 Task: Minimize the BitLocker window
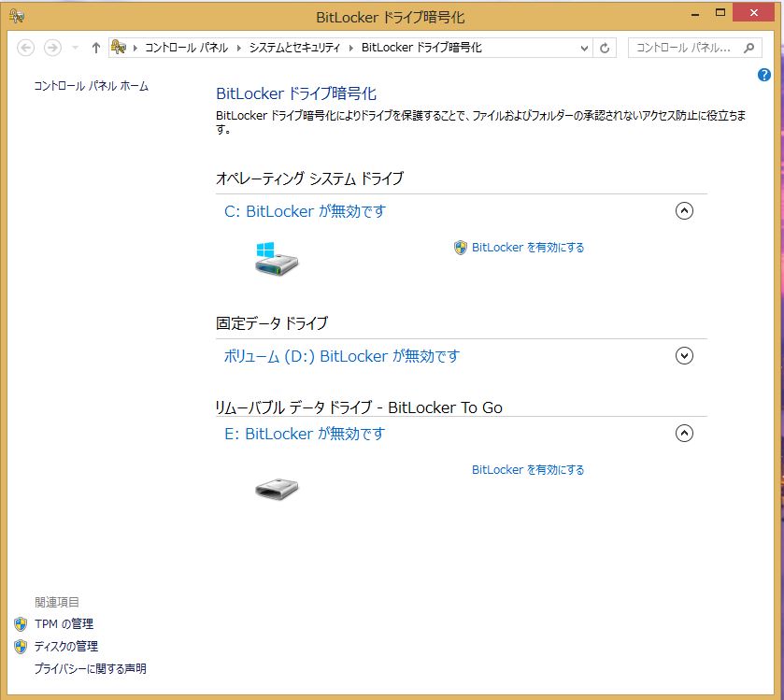[x=695, y=15]
